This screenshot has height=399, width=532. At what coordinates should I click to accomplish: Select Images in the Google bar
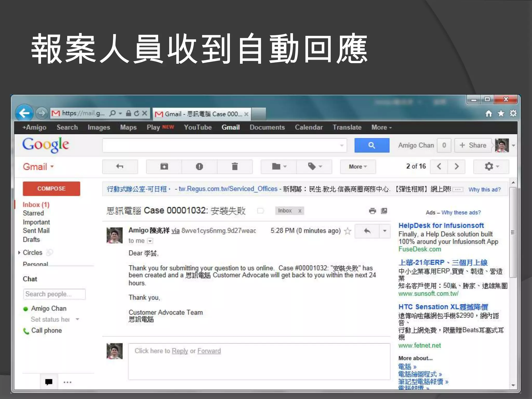click(x=99, y=128)
